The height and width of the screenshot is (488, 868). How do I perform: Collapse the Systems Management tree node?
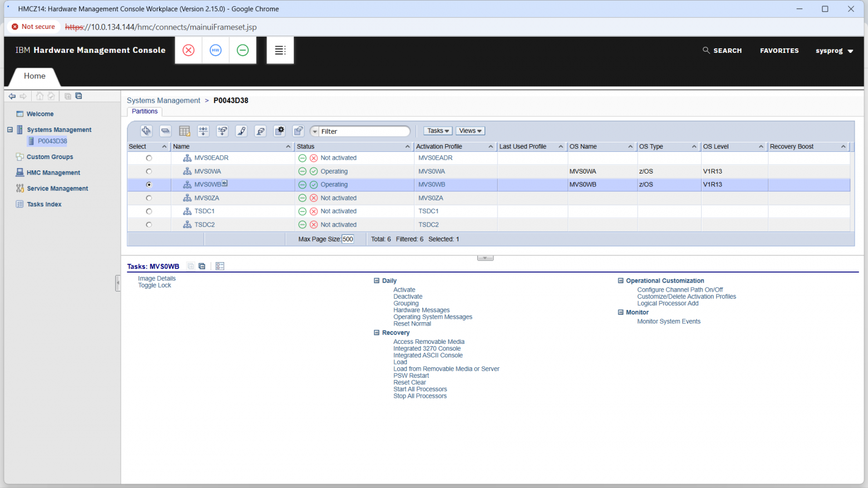(x=9, y=130)
